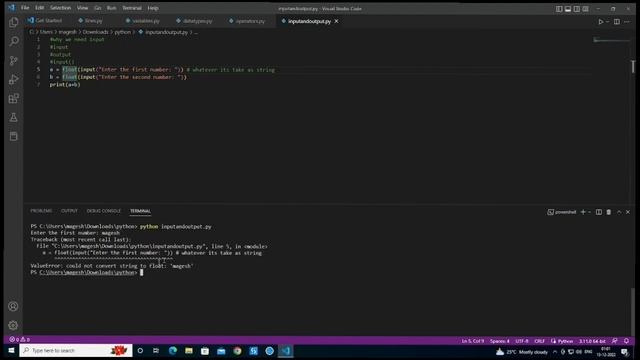Open the Run and Debug view
The image size is (640, 360).
tap(13, 79)
